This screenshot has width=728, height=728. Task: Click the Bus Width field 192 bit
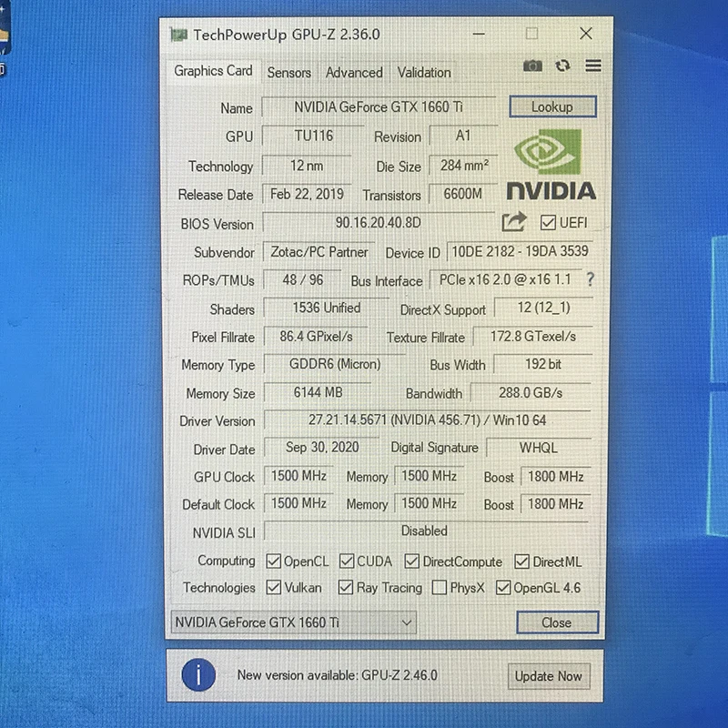pos(543,364)
